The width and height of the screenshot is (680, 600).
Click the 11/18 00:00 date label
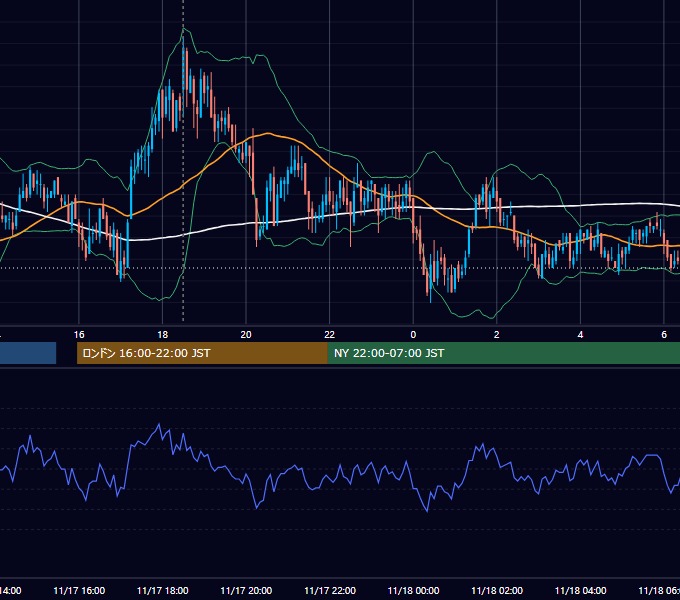tap(413, 590)
